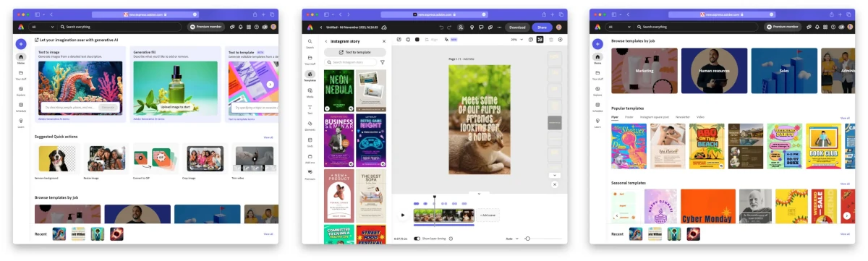This screenshot has width=868, height=261.
Task: Click the Text to template button
Action: coord(354,52)
